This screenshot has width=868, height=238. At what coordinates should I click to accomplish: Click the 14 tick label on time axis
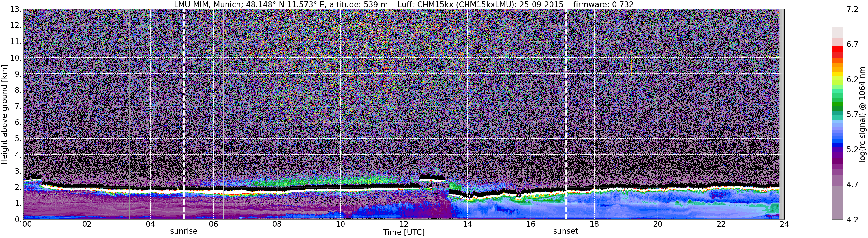click(467, 224)
